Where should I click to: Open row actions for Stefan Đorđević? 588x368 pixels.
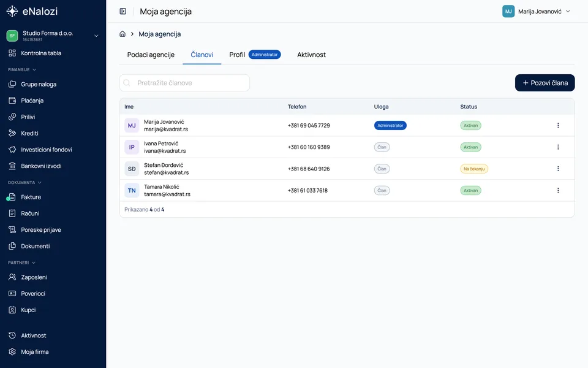[558, 169]
